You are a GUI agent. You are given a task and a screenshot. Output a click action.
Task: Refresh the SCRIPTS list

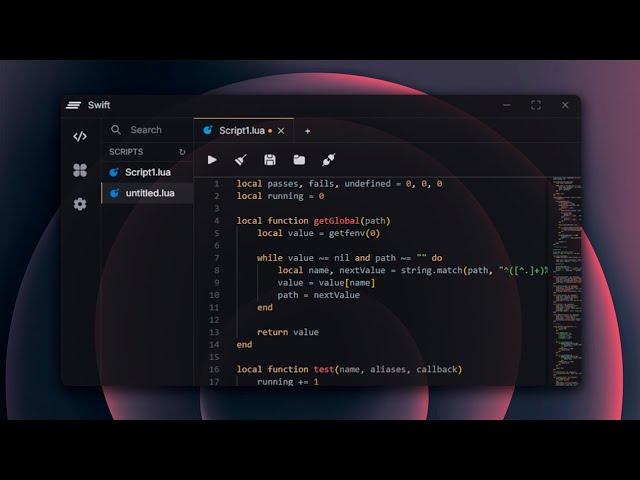coord(182,152)
